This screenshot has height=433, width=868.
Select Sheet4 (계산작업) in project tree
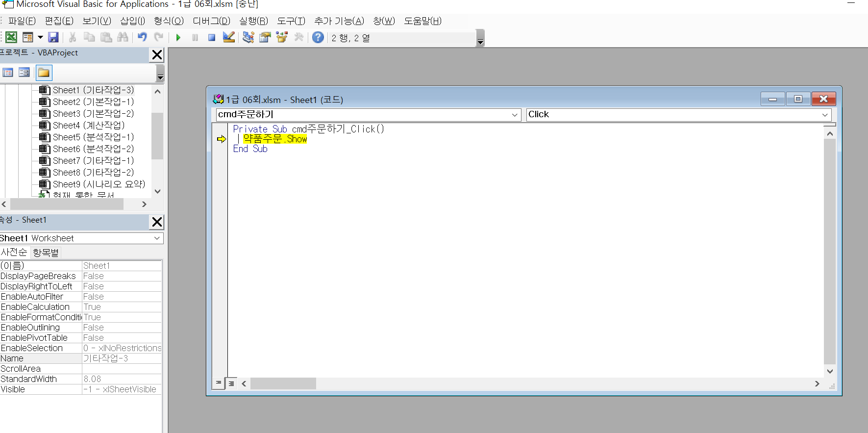[88, 126]
